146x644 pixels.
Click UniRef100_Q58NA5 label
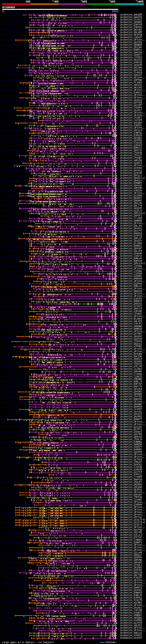click(x=131, y=45)
